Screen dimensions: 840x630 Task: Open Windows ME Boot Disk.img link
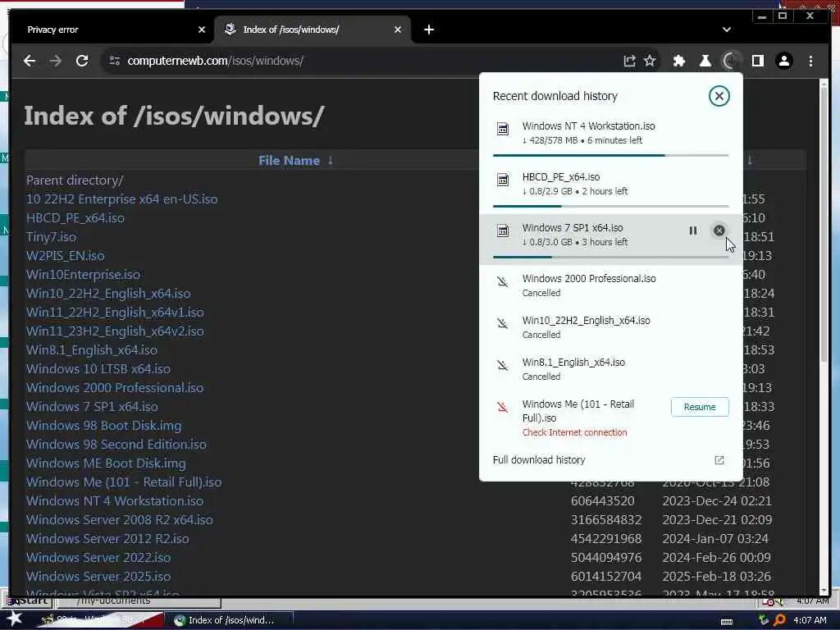pos(106,463)
